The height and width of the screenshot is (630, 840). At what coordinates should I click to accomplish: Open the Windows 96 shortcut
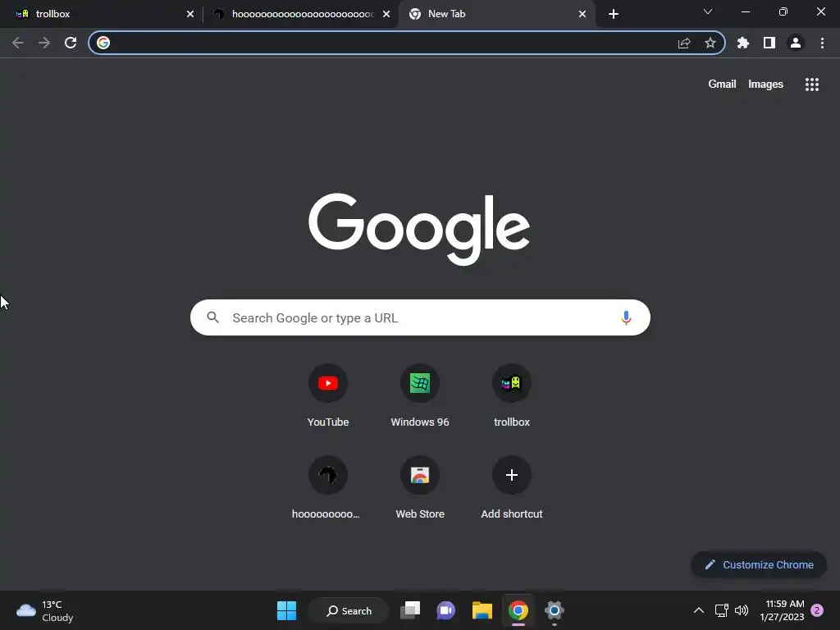(x=420, y=396)
